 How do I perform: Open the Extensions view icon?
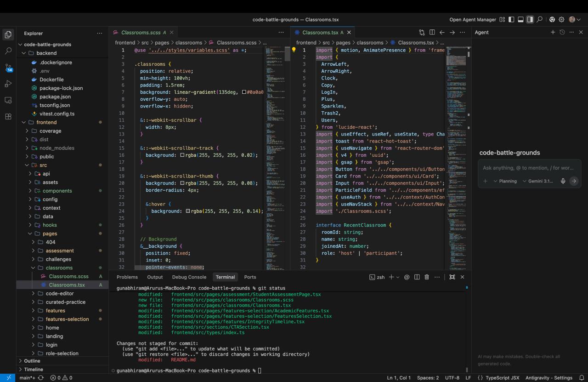(x=8, y=117)
